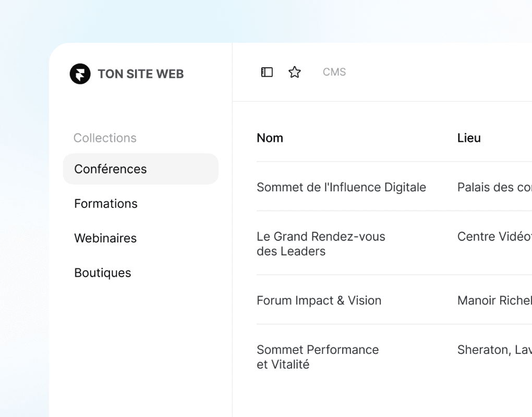532x417 pixels.
Task: Toggle the sidebar panel icon
Action: click(x=267, y=72)
